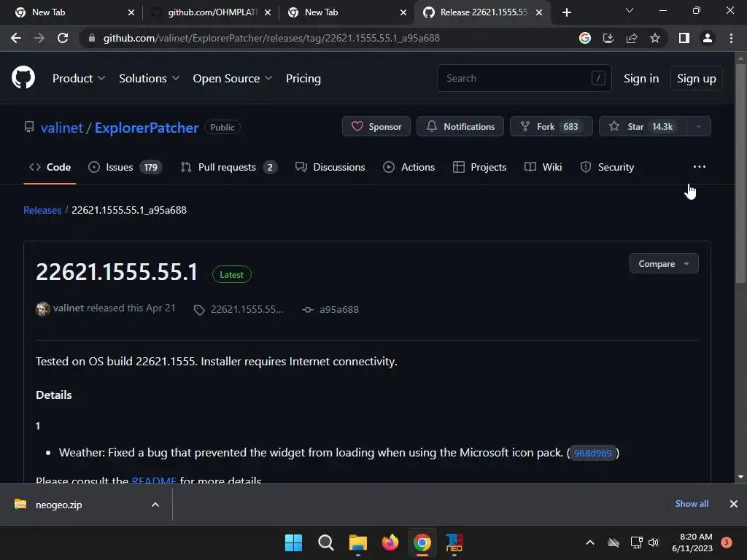
Task: Open the Security tab
Action: [x=607, y=167]
